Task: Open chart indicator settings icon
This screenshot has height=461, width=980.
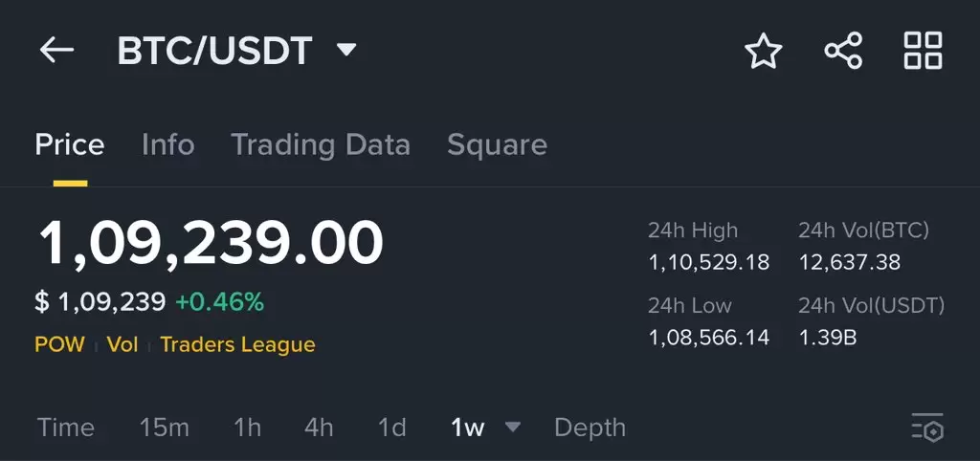Action: click(x=927, y=428)
